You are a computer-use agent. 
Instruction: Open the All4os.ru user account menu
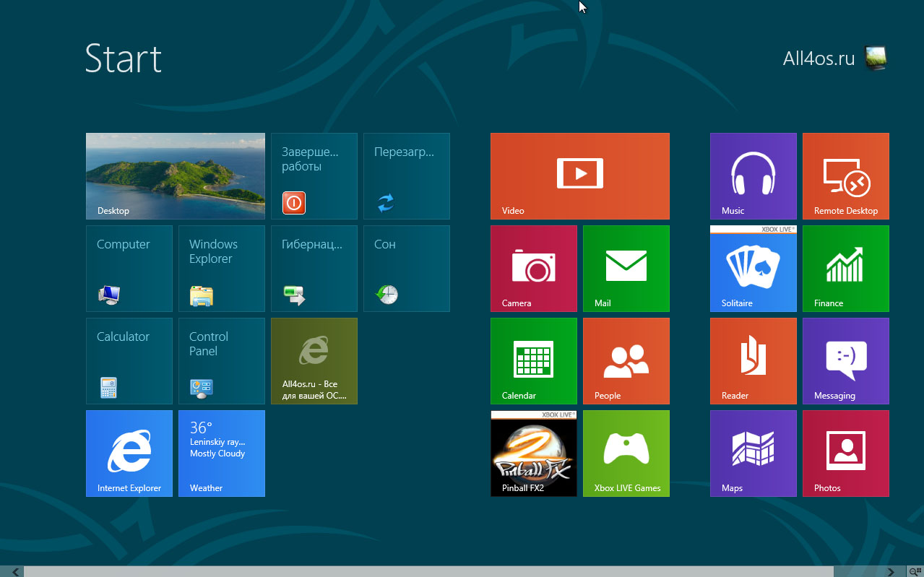(x=834, y=58)
